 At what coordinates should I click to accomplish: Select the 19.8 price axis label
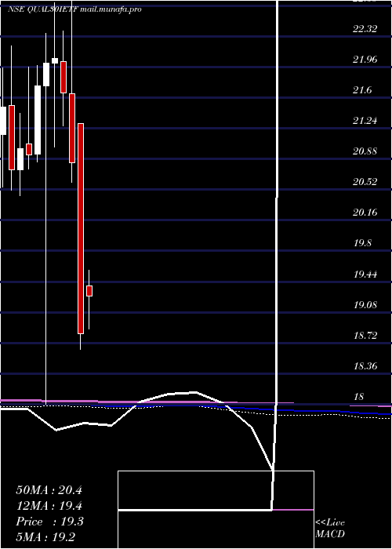(362, 243)
